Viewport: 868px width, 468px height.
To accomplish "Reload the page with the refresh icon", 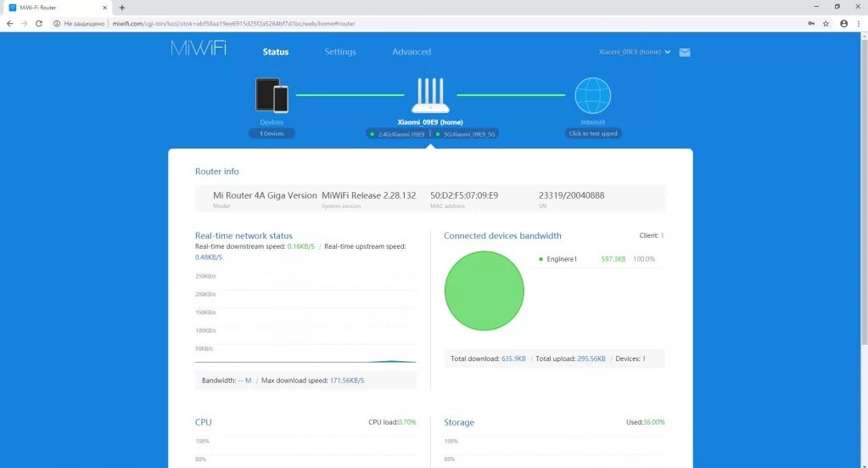I will click(x=39, y=23).
